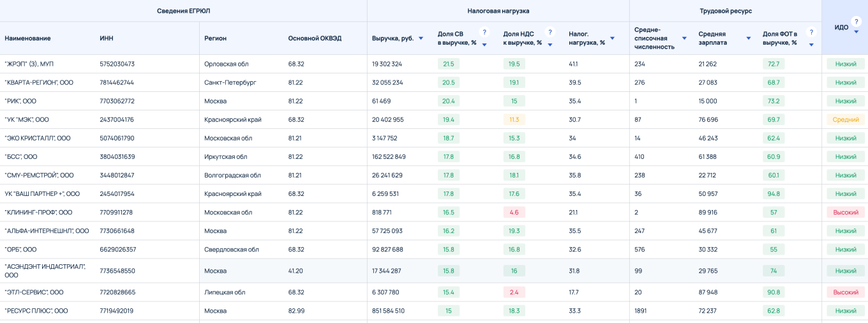This screenshot has height=323, width=868.
Task: Open the ИДО column help question mark
Action: pos(857,22)
